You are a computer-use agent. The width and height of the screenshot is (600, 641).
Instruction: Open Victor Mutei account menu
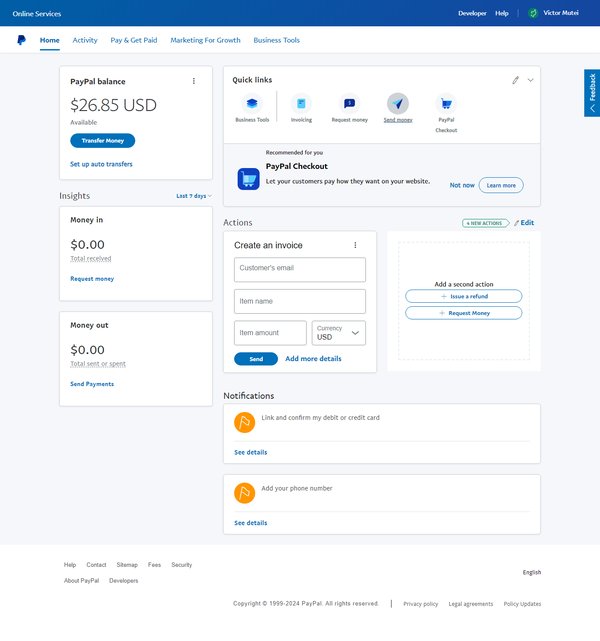pyautogui.click(x=561, y=13)
